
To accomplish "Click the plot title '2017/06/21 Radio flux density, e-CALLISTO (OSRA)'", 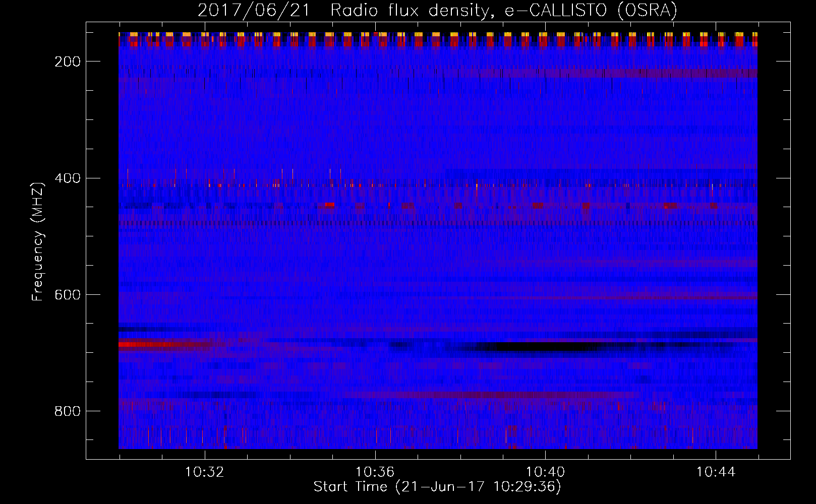I will [437, 10].
